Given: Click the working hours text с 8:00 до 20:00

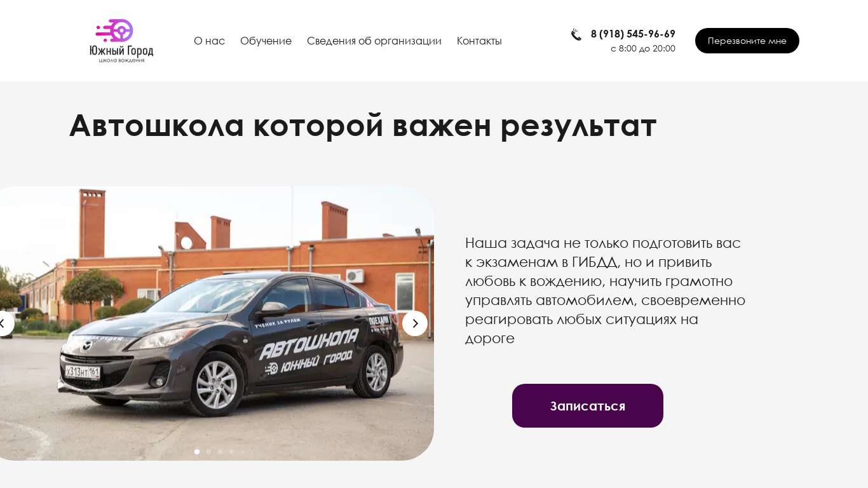Looking at the screenshot, I should [x=643, y=48].
